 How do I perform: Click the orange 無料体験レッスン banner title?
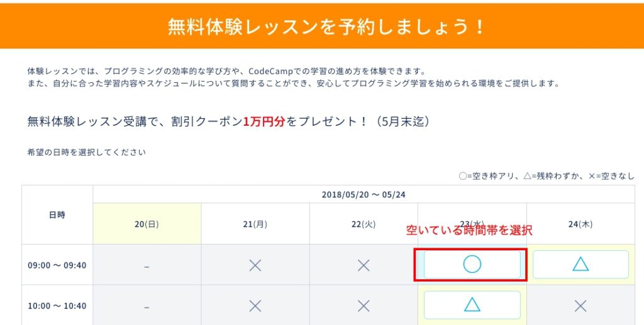pyautogui.click(x=322, y=26)
